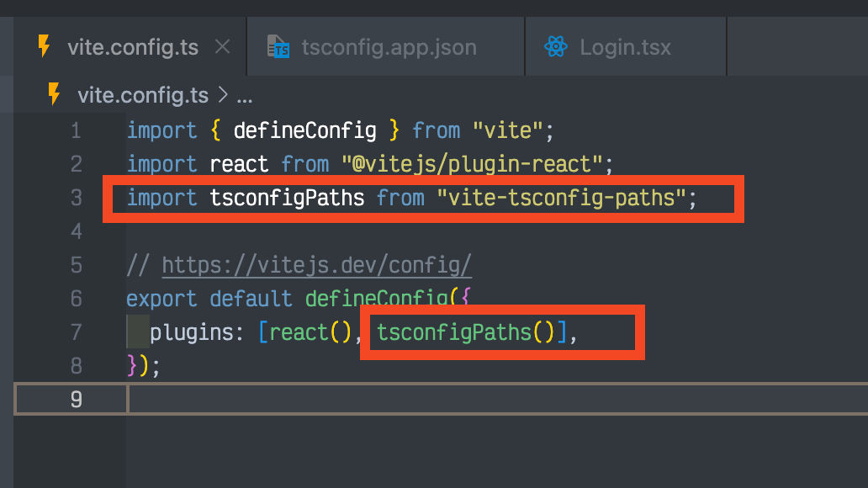The image size is (868, 488).
Task: Click the "@vitejs/plugin-react" string
Action: pos(472,165)
